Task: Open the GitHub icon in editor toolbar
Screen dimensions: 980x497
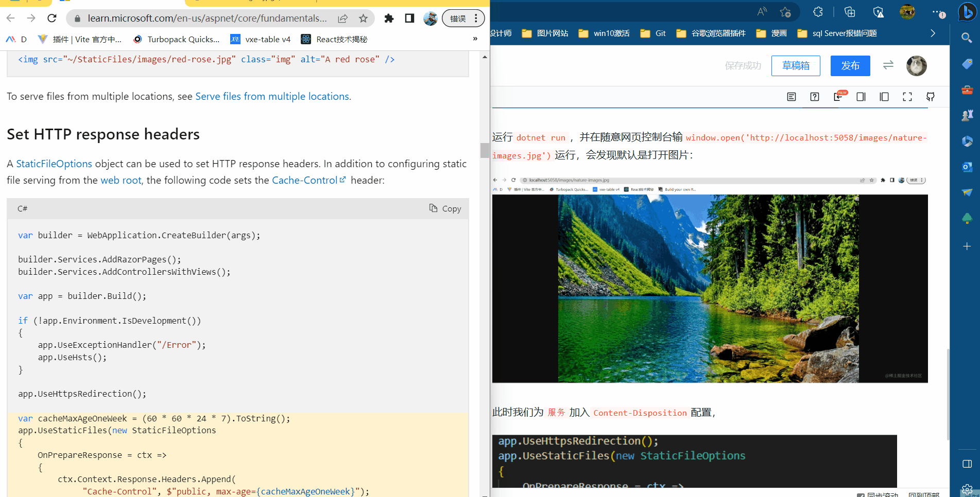Action: click(931, 97)
